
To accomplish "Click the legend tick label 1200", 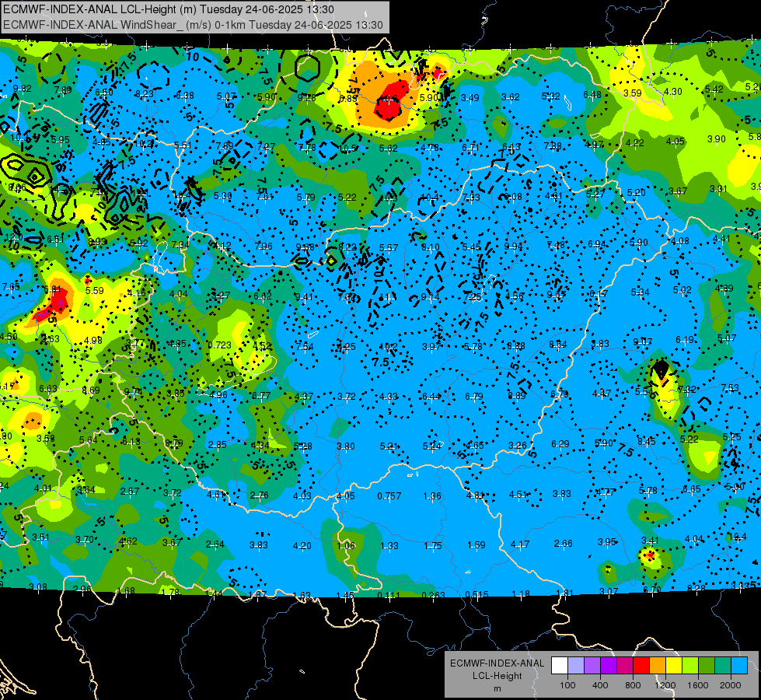I will 665,685.
